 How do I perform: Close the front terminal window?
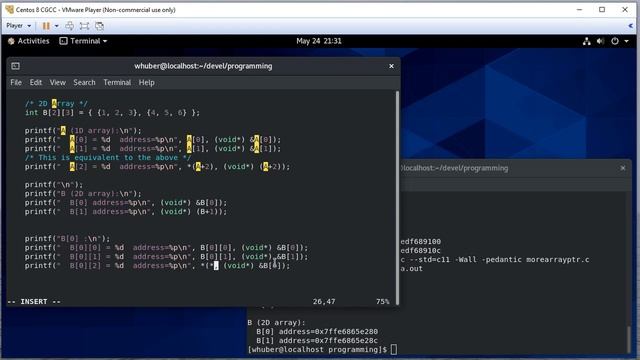[x=391, y=66]
